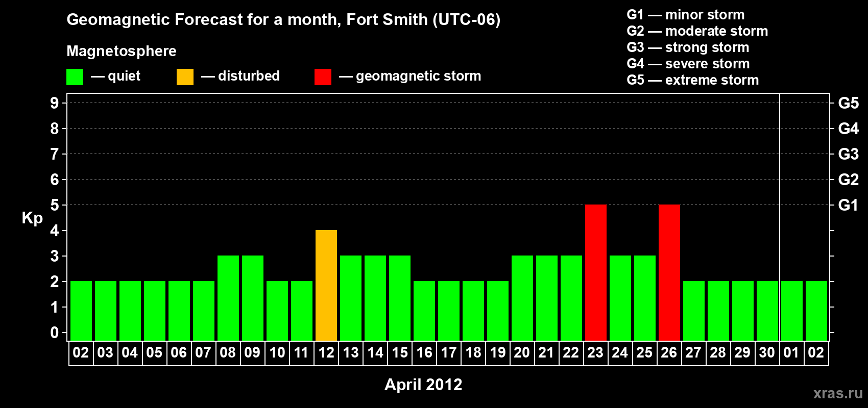
Task: Click the Kp axis label
Action: [x=32, y=218]
